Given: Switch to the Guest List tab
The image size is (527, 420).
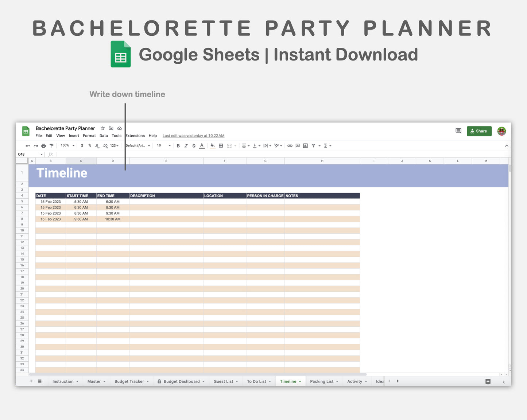Looking at the screenshot, I should pos(224,381).
